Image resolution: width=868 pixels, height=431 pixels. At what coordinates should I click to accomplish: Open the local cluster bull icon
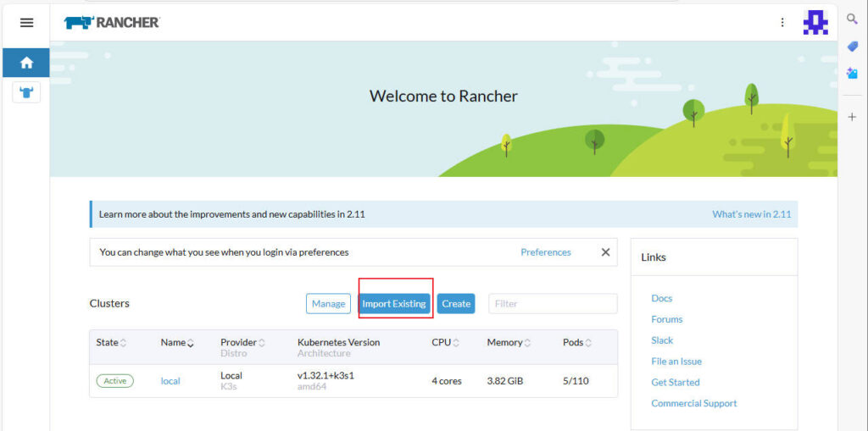tap(26, 92)
